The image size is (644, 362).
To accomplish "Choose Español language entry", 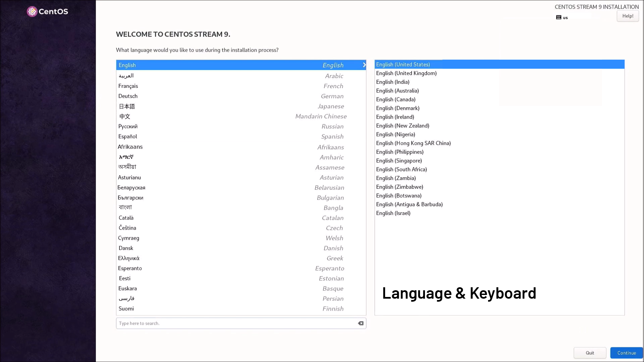I will coord(127,136).
